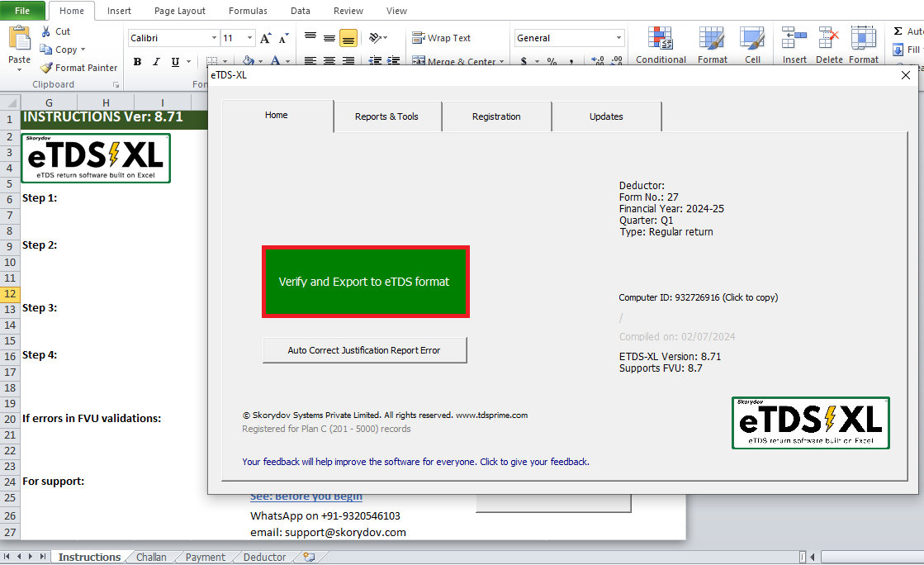Viewport: 924px width, 565px height.
Task: Click the Format Painter brush icon
Action: 46,68
